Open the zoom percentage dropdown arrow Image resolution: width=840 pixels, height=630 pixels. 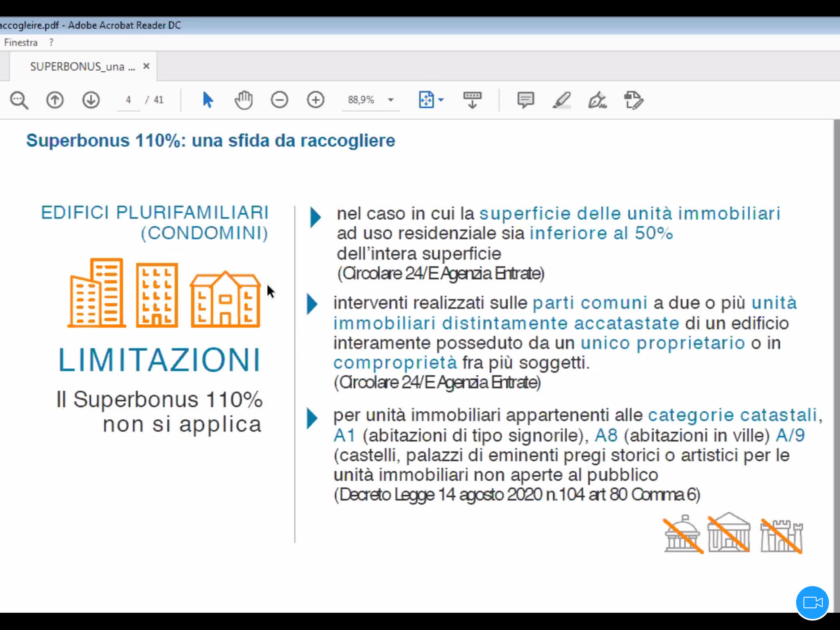tap(391, 100)
